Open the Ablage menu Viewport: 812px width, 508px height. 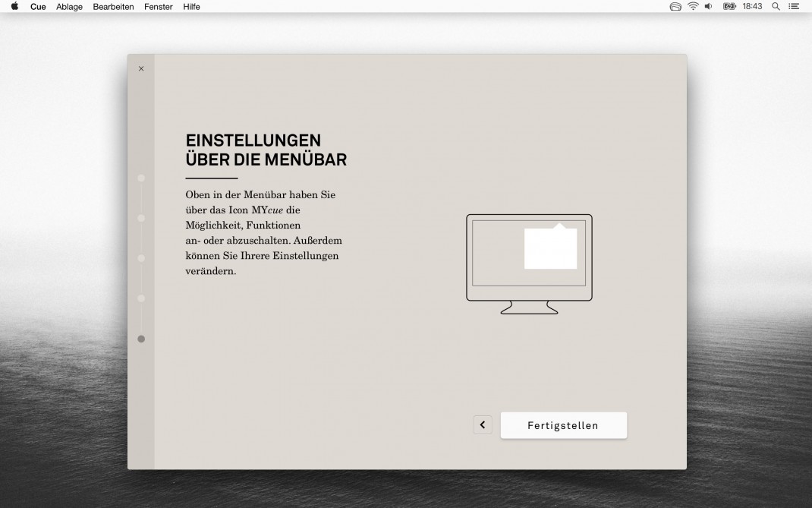pos(69,7)
